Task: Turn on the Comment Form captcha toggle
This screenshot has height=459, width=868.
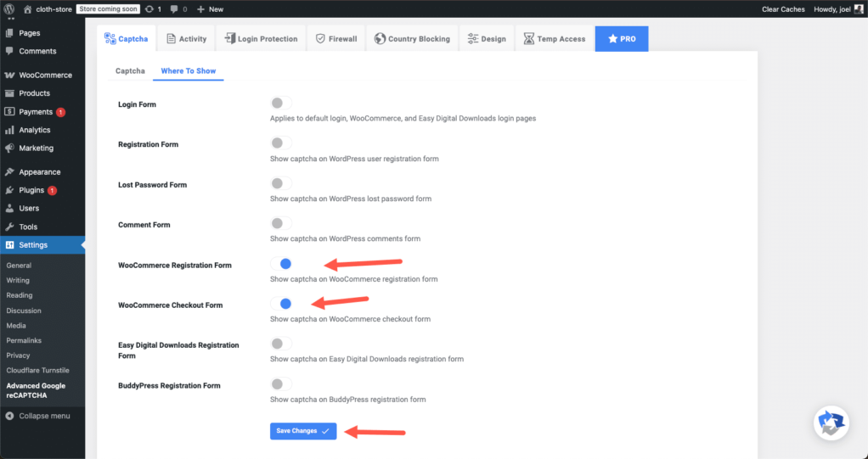Action: click(x=280, y=224)
